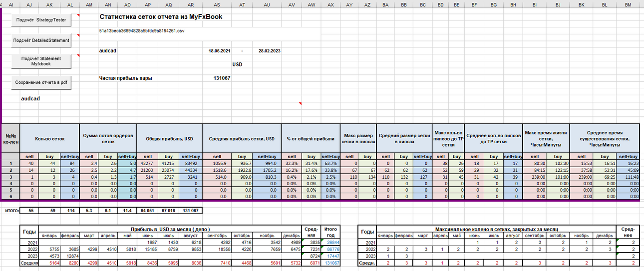
Task: Select the Прибыль в USD за месяц header
Action: tap(170, 229)
